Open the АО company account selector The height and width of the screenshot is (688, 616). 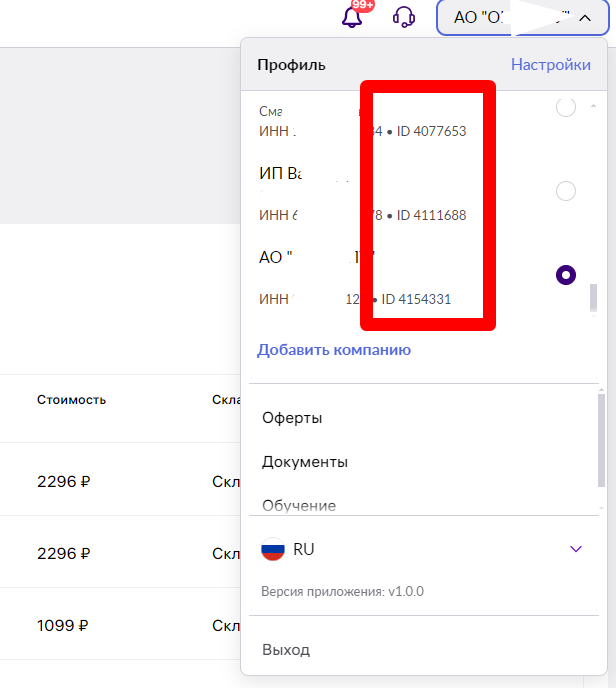pos(523,18)
